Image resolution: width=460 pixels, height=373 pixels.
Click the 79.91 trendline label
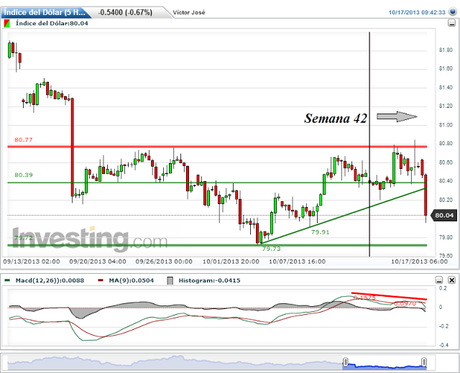click(320, 232)
